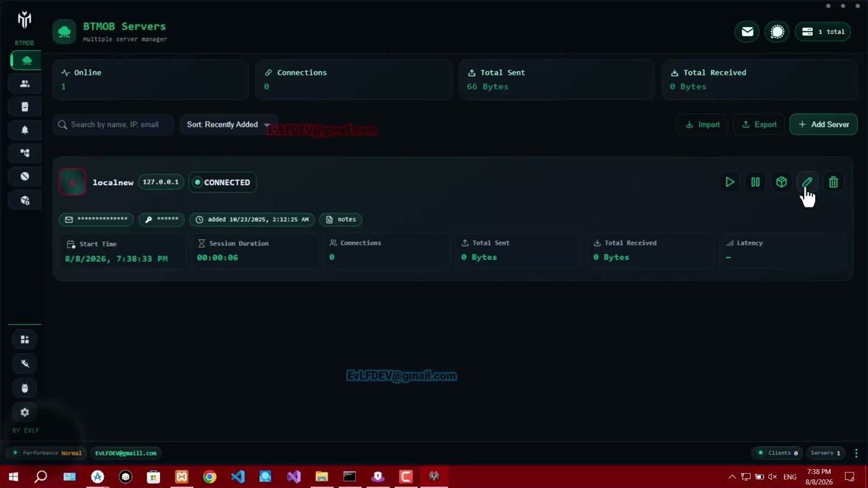Viewport: 868px width, 488px height.
Task: Click the envelope mail icon in header
Action: pos(747,32)
